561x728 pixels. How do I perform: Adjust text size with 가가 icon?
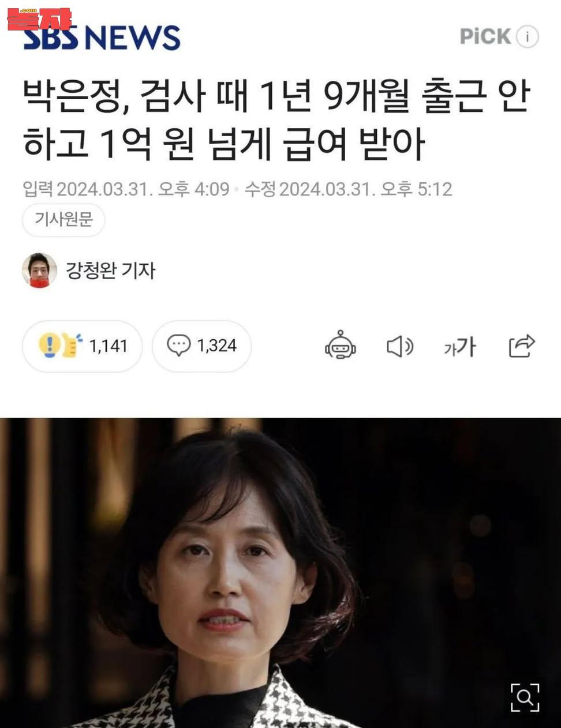tap(460, 347)
